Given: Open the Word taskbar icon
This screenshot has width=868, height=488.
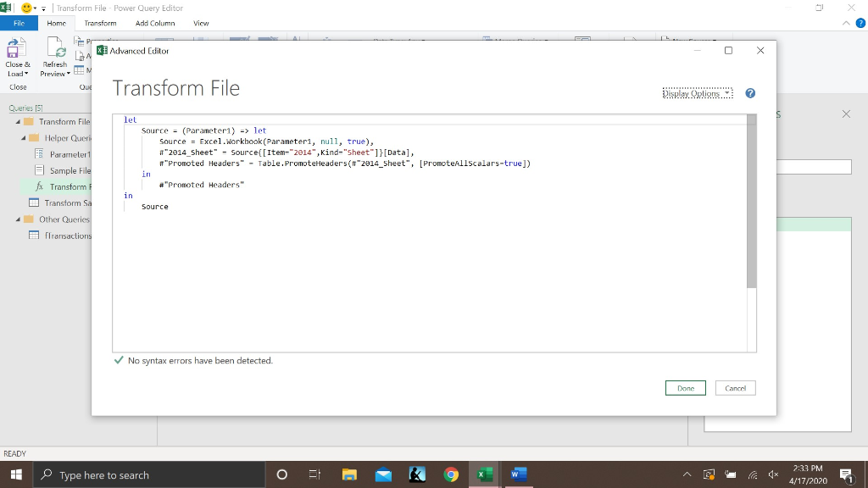Looking at the screenshot, I should pyautogui.click(x=518, y=474).
